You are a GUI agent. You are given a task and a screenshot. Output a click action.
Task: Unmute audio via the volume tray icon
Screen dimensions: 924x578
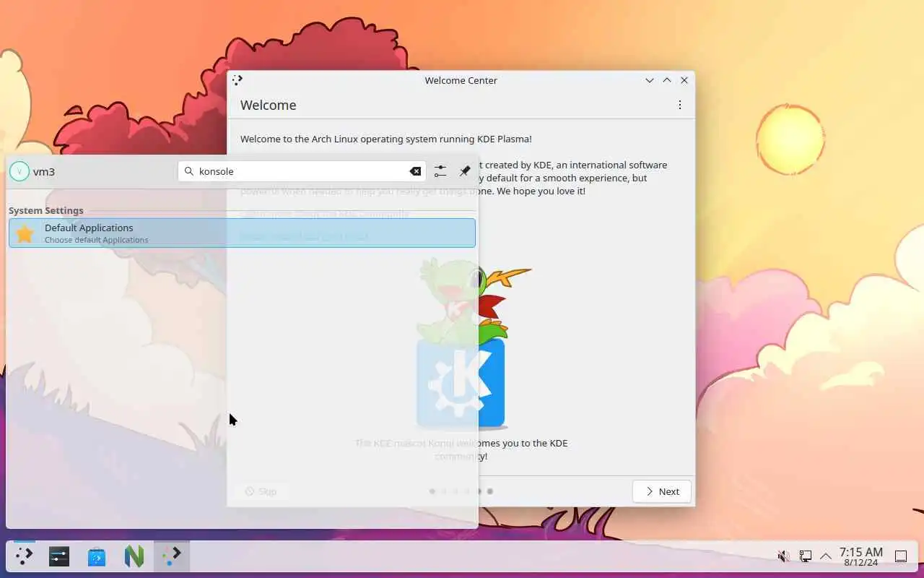coord(784,556)
